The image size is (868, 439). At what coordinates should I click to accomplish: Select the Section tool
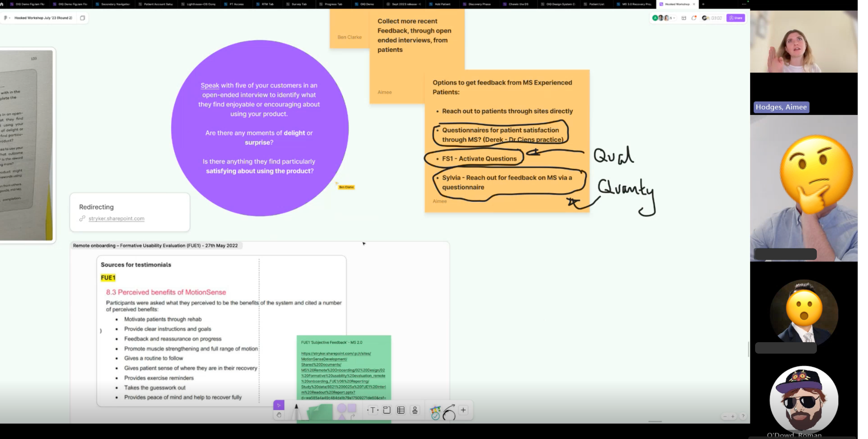coord(387,410)
